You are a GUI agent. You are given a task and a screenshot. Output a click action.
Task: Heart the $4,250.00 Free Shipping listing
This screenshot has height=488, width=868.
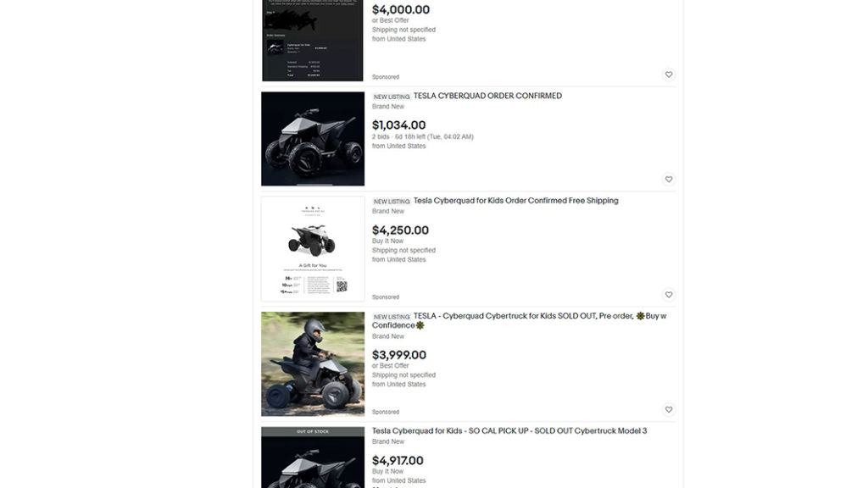pyautogui.click(x=669, y=295)
